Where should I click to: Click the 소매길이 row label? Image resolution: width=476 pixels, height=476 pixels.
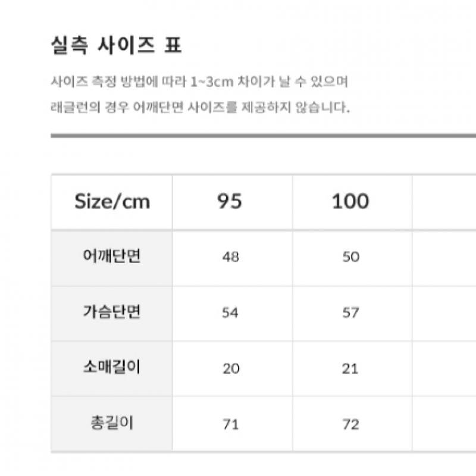click(x=112, y=368)
